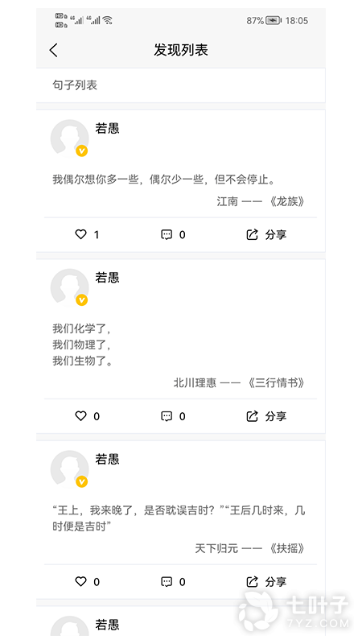This screenshot has width=362, height=644.
Task: Like the 三行情书 quote via its heart icon
Action: [x=81, y=416]
